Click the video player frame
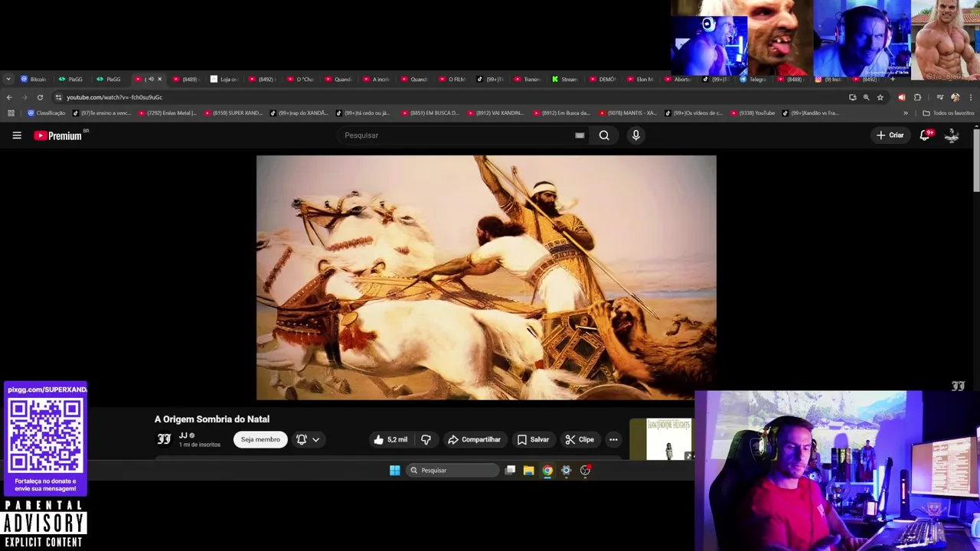The height and width of the screenshot is (551, 980). [x=486, y=278]
